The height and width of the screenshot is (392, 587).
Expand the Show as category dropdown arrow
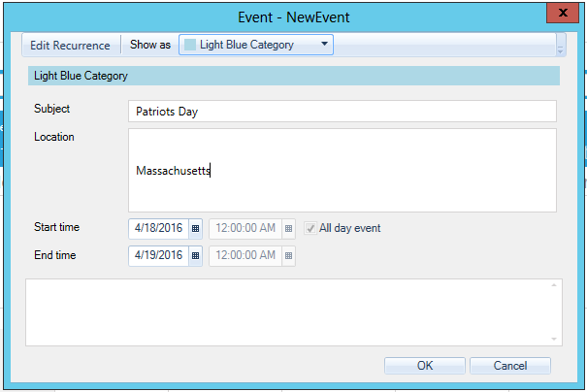point(325,44)
